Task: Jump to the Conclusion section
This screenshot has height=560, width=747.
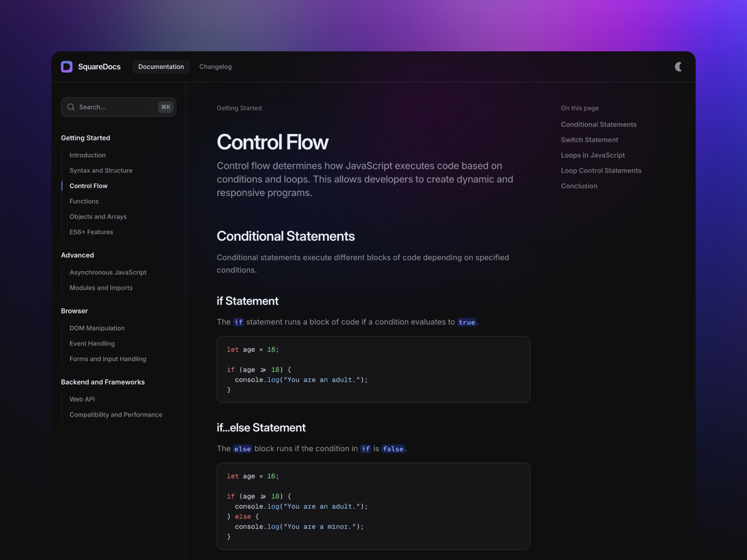Action: click(x=579, y=186)
